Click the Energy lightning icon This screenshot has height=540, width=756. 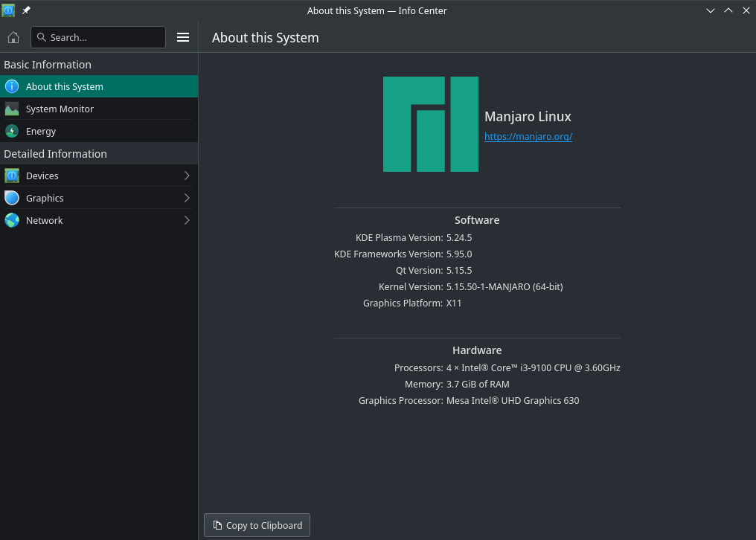click(12, 131)
